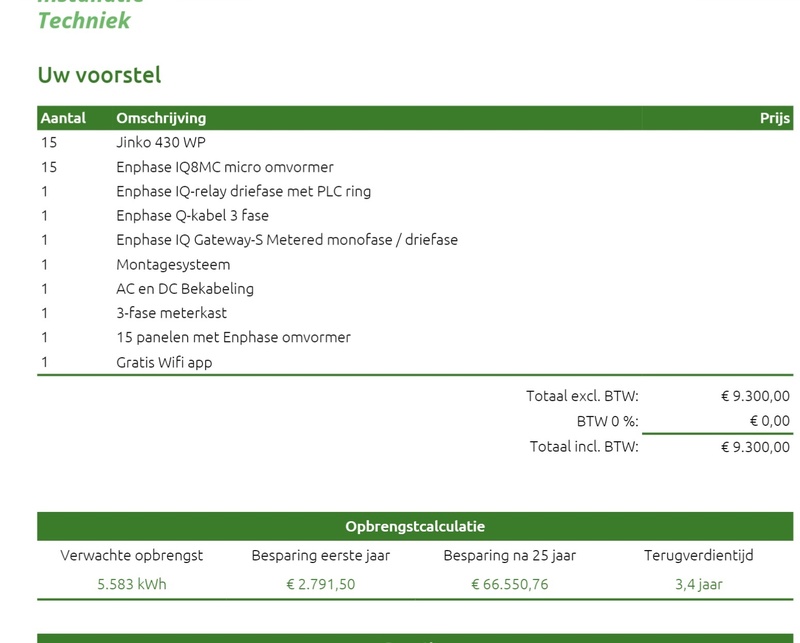Viewport: 800px width, 643px height.
Task: Click the 'Omschrijving' column header
Action: (161, 118)
